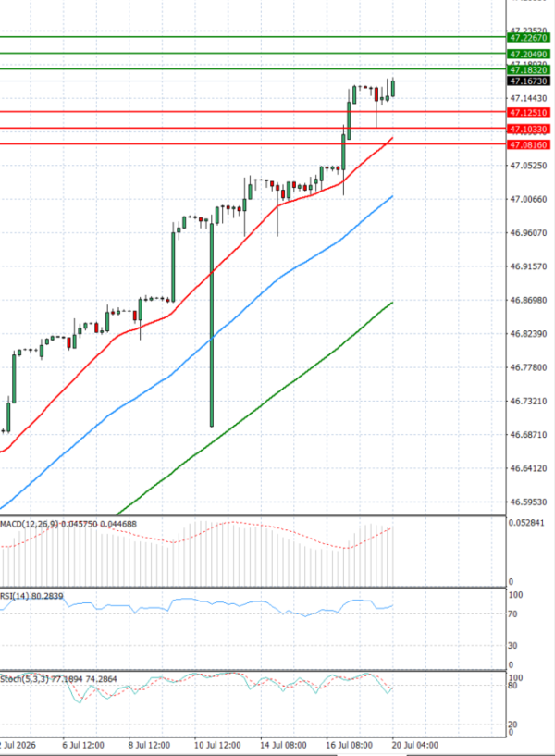Select the red 47.08160 support level label
Screen dimensions: 555x756
click(x=528, y=144)
